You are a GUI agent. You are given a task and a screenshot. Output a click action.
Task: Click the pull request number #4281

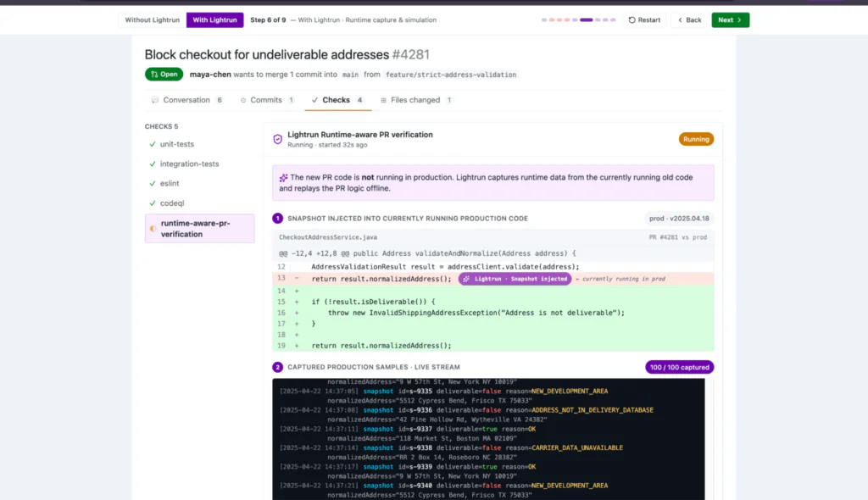click(411, 55)
